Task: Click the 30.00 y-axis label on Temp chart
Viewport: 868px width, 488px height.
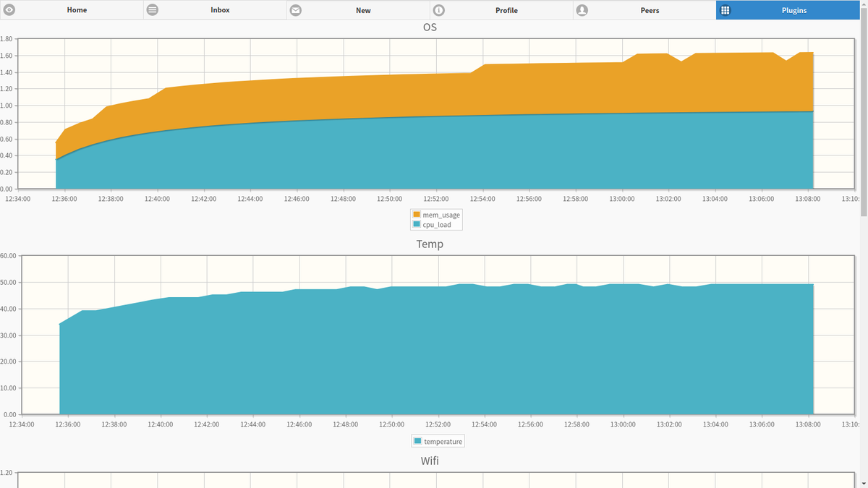Action: click(x=9, y=335)
